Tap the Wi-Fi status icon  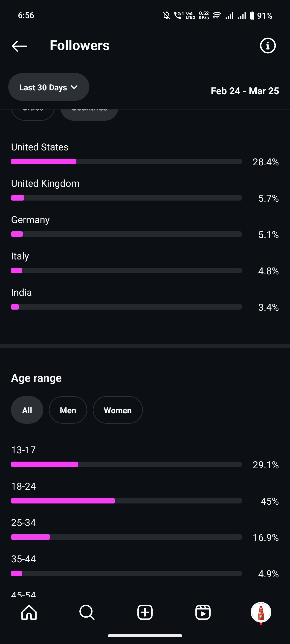click(x=216, y=15)
